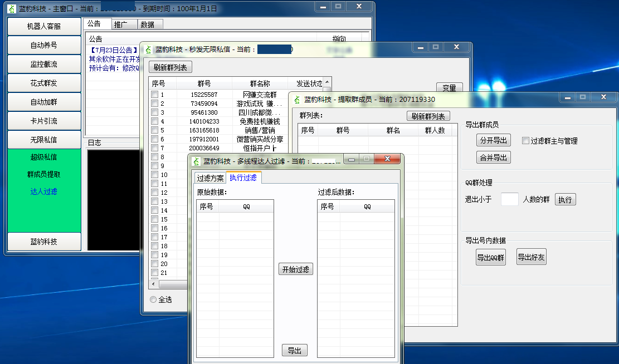The width and height of the screenshot is (619, 364).
Task: Open 机器人客服 in the main sidebar
Action: tap(44, 26)
